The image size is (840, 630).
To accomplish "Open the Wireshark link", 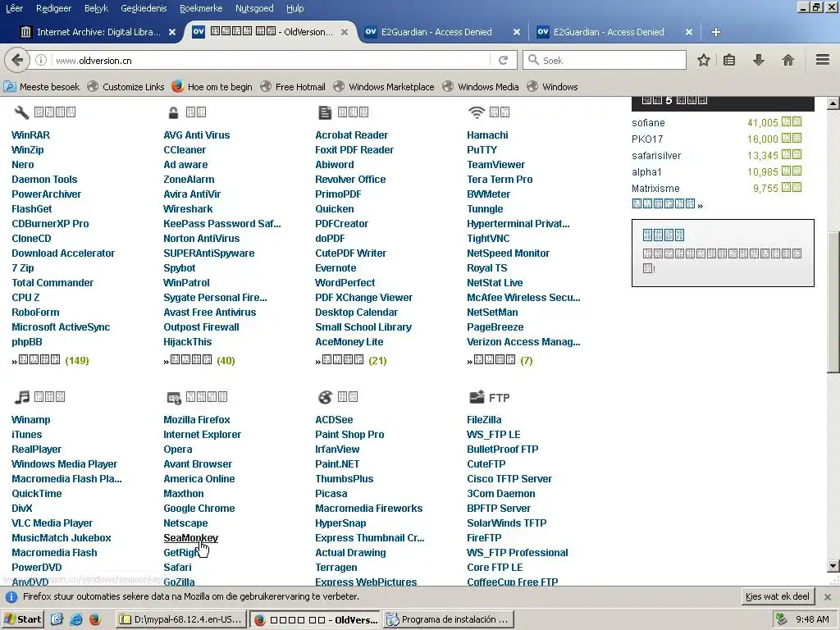I will tap(188, 209).
